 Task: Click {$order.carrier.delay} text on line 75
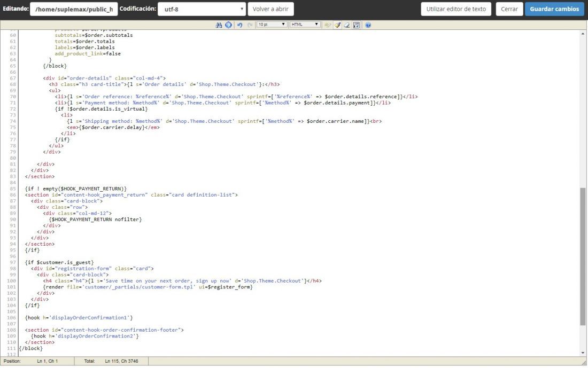coord(112,127)
